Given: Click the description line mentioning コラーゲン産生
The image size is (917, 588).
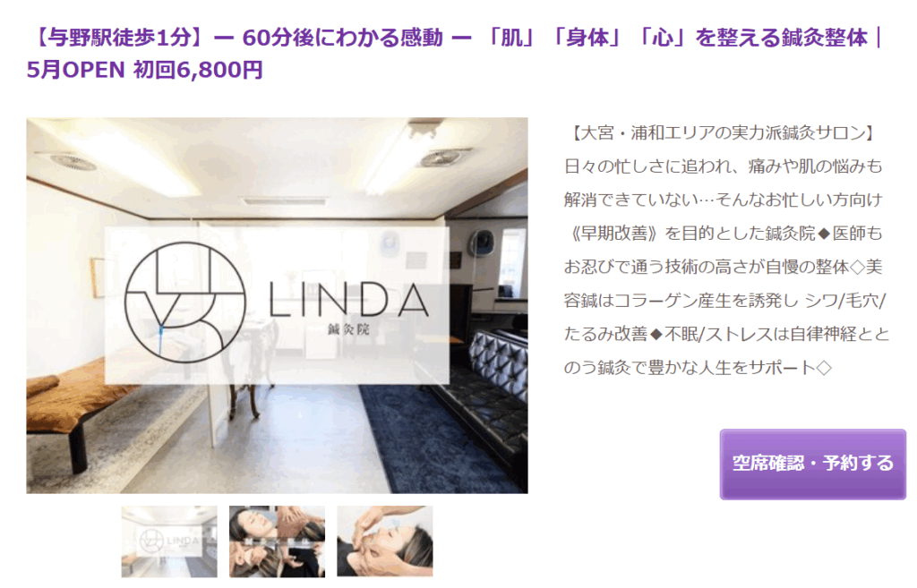Looking at the screenshot, I should point(724,301).
